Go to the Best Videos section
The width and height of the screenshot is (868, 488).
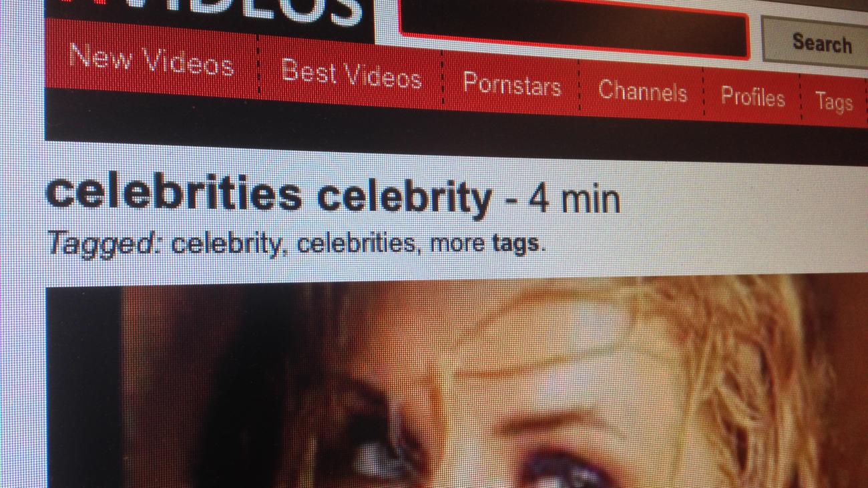click(x=351, y=73)
